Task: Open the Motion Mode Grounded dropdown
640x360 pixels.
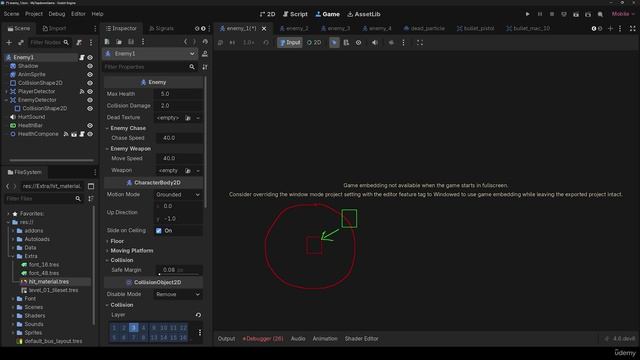Action: [x=178, y=195]
